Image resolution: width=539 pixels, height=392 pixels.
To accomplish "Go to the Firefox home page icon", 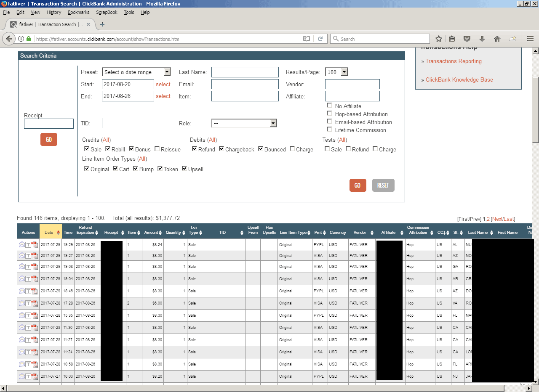I will pyautogui.click(x=497, y=39).
